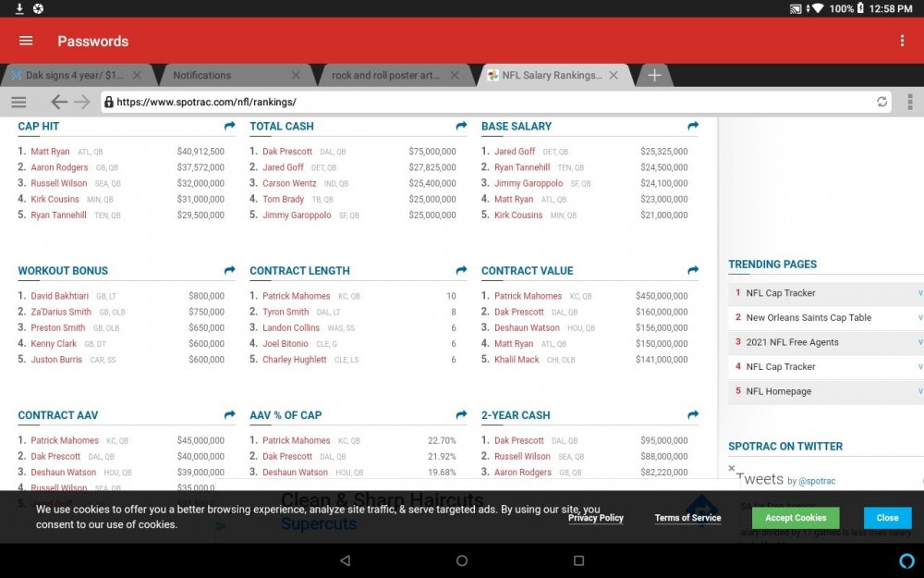Open Matt Ryan in the Cap Hit list
Viewport: 924px width, 578px height.
50,152
